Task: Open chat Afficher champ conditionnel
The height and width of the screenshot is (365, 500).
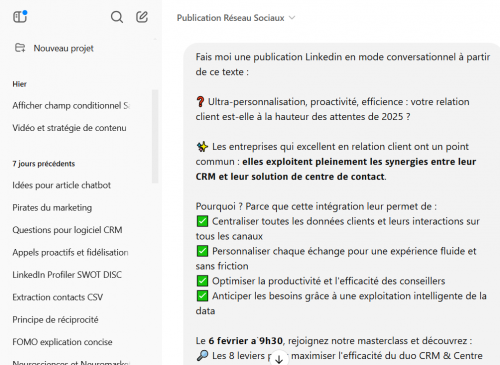Action: [x=71, y=106]
